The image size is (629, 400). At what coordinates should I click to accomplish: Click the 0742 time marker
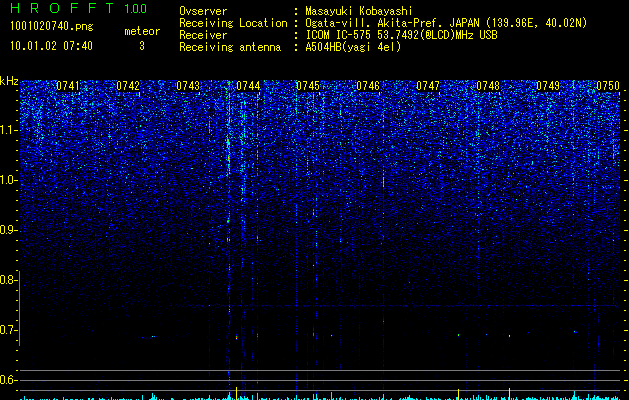[x=128, y=86]
